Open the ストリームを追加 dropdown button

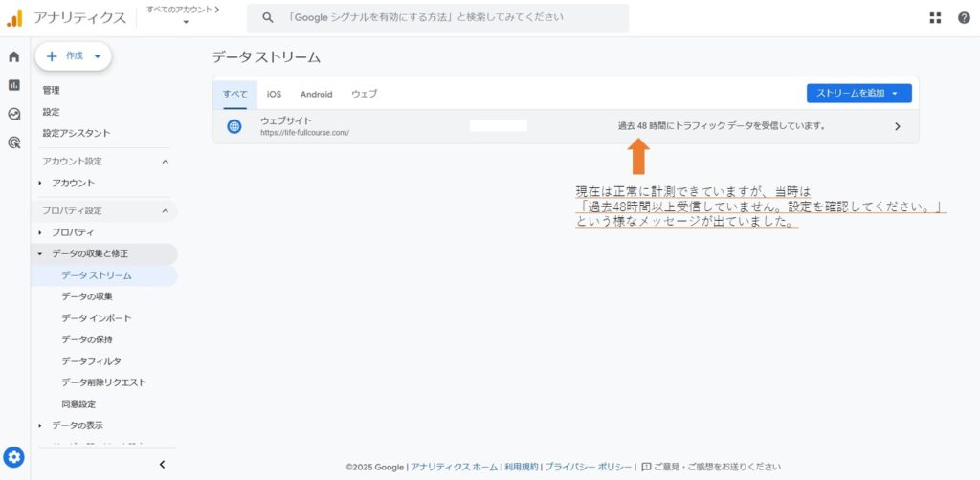[858, 93]
